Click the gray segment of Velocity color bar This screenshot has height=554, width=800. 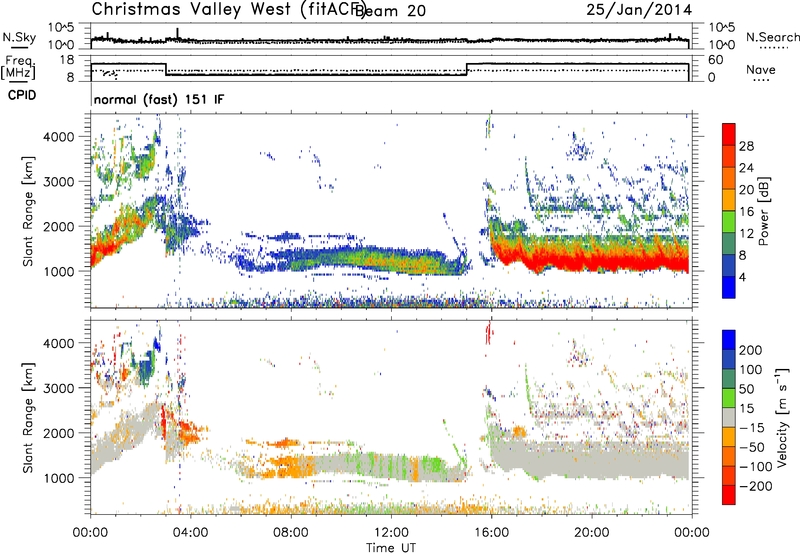[729, 417]
